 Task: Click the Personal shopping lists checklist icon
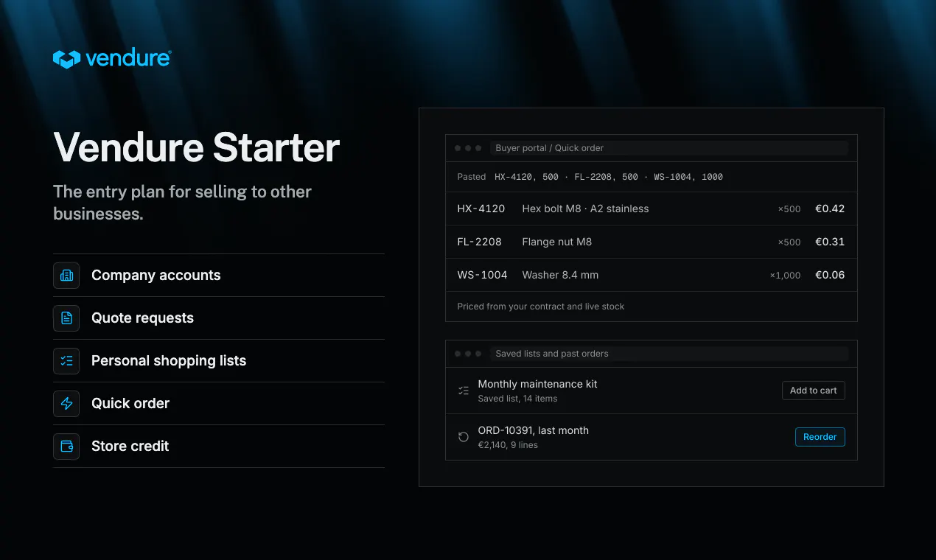[x=66, y=361]
